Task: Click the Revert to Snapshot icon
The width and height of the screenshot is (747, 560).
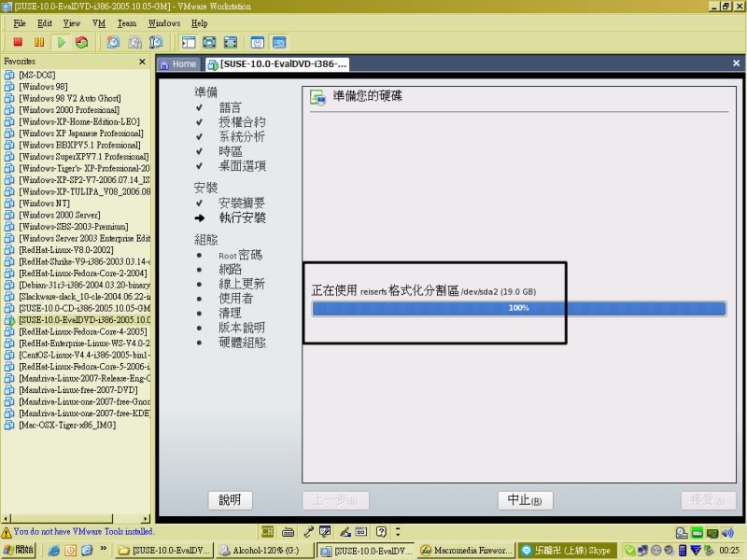Action: coord(134,42)
